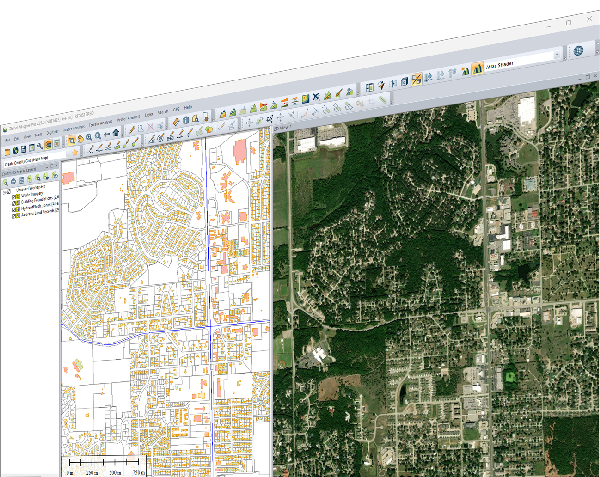Image resolution: width=600 pixels, height=477 pixels.
Task: Click the Zoom In plus magnifier icon
Action: tap(89, 137)
